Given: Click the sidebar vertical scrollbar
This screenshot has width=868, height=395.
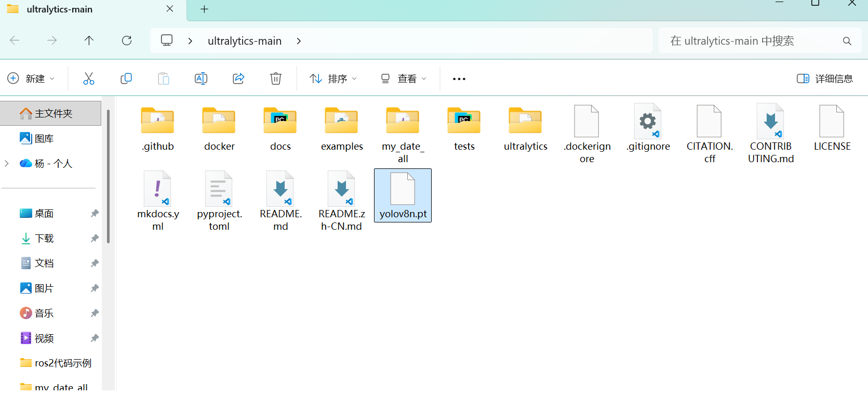Looking at the screenshot, I should [x=108, y=177].
